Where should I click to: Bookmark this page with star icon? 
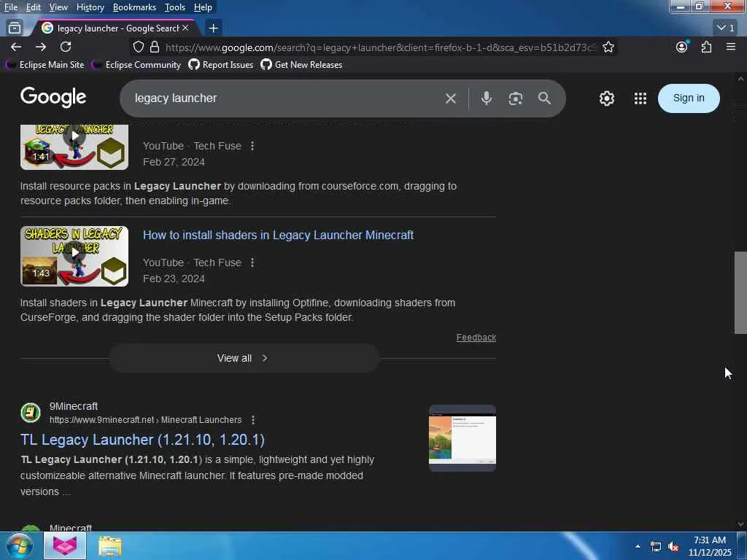click(x=608, y=47)
